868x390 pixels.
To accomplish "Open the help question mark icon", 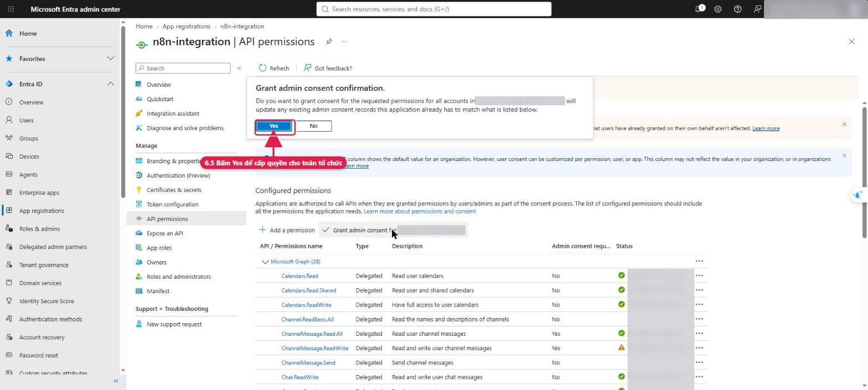I will click(737, 9).
